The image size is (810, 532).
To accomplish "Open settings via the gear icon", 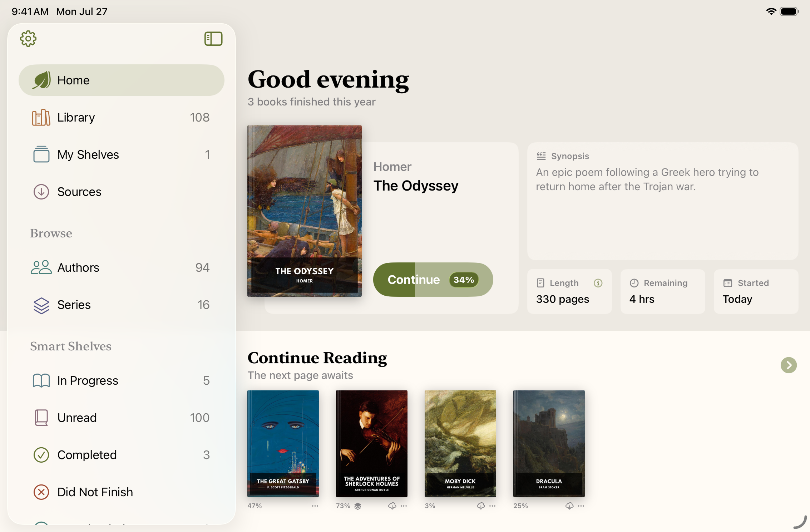I will point(28,39).
